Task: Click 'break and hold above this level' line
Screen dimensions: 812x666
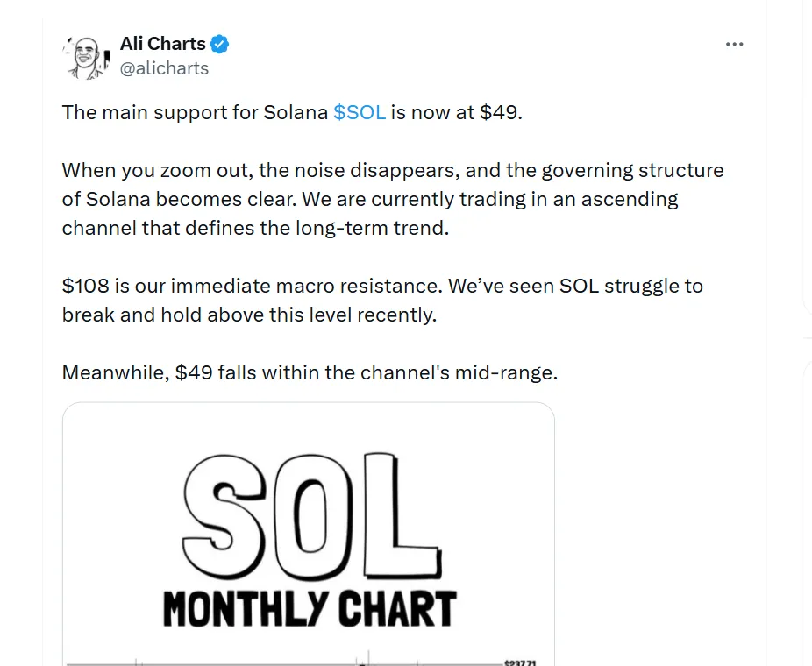Action: click(x=249, y=315)
